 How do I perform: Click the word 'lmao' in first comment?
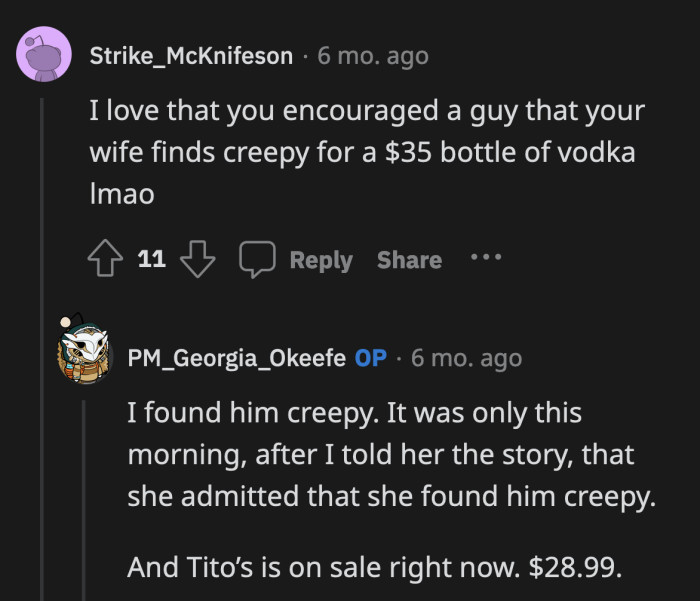pos(122,195)
